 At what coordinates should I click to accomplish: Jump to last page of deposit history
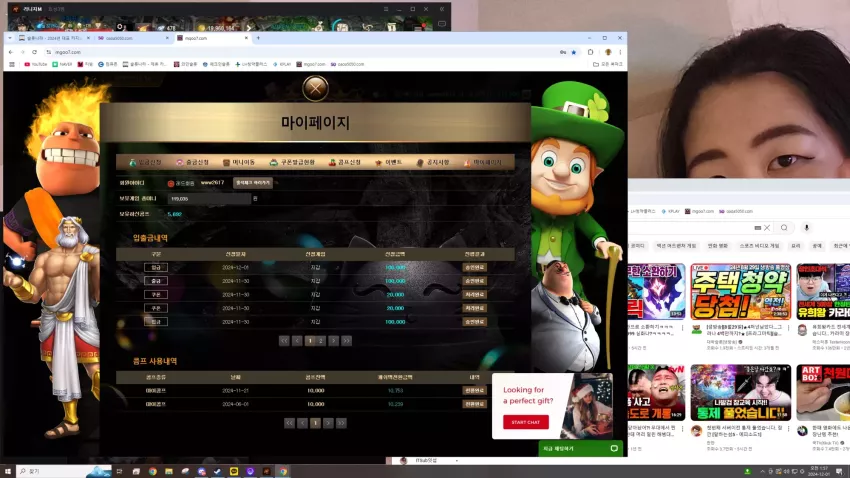click(x=346, y=341)
